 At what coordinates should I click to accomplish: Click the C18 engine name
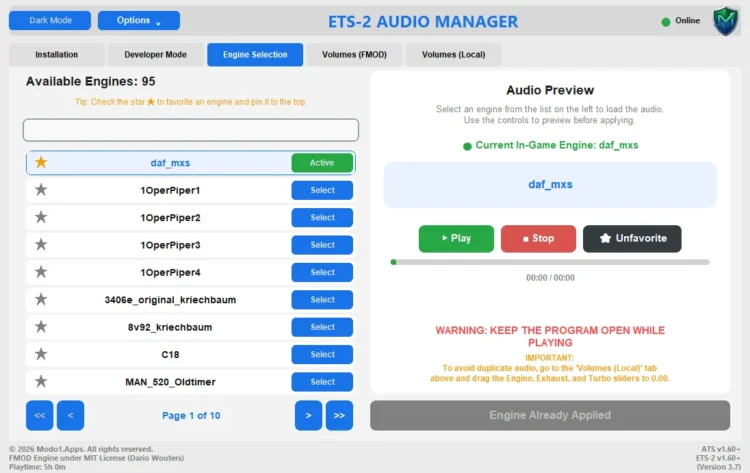coord(170,354)
